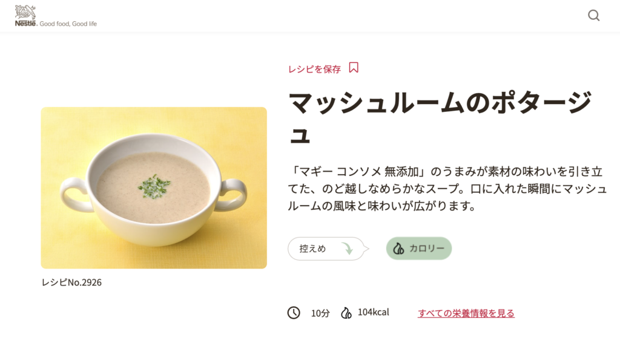
Task: Click the curved arrow inside the 控えめ badge
Action: [346, 249]
